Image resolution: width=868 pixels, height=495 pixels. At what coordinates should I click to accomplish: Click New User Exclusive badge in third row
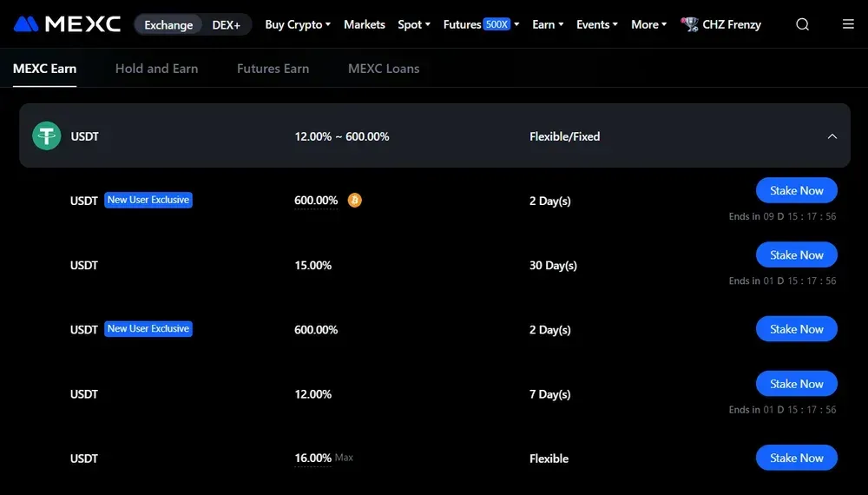[148, 329]
